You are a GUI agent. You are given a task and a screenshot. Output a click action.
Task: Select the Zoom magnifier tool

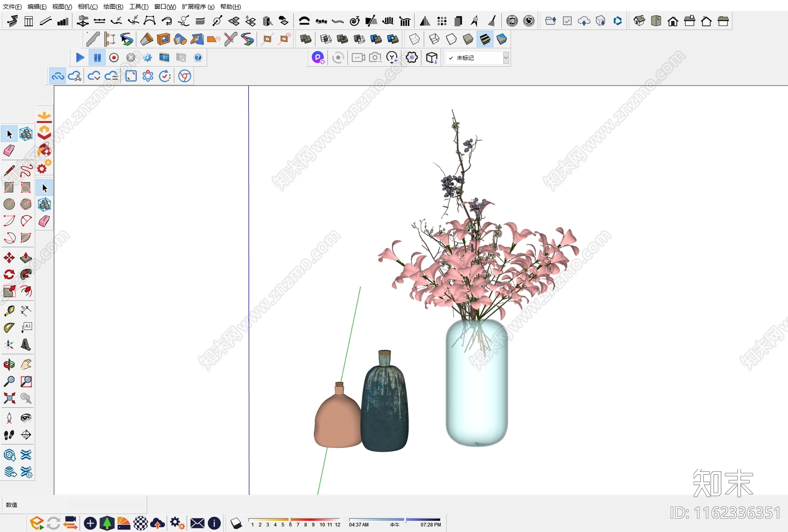coord(9,381)
